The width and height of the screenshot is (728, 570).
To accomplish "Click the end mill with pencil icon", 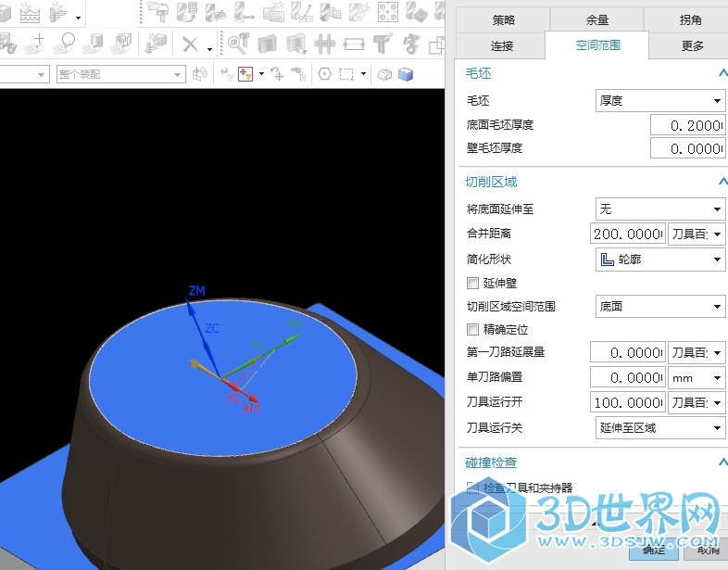I will tap(302, 12).
